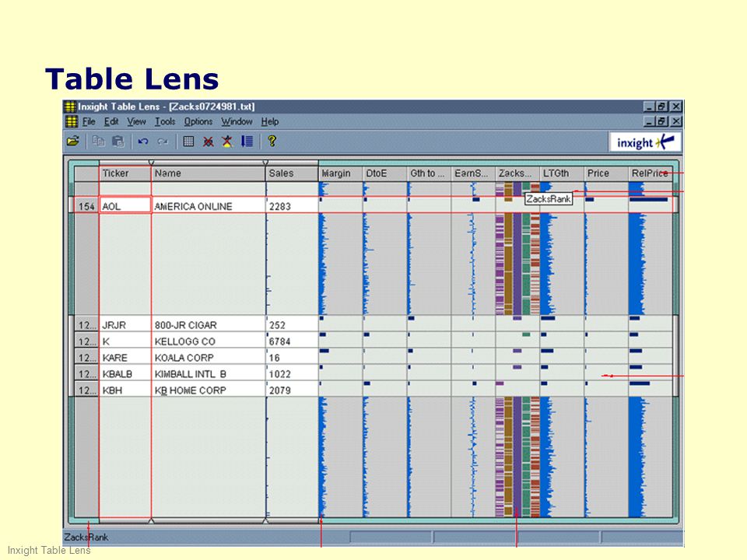Open the Tools menu
Screen dimensions: 747x560
(165, 121)
